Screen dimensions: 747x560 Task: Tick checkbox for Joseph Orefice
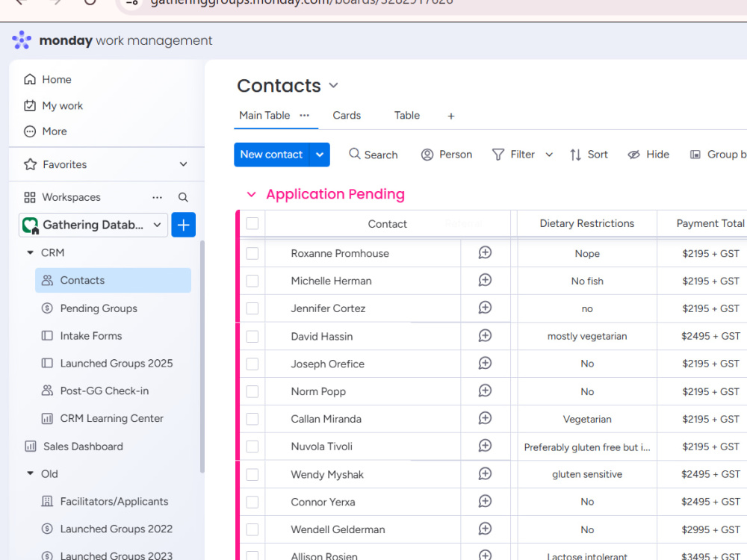[252, 364]
